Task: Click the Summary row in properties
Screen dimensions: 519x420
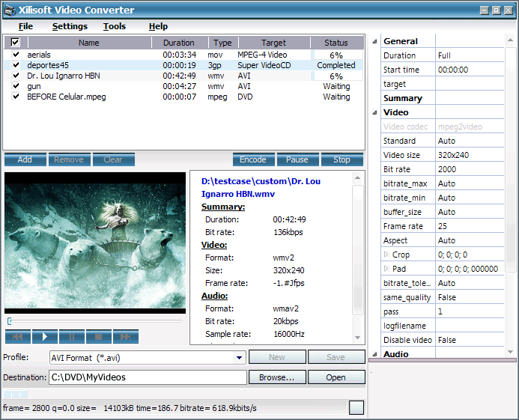Action: tap(442, 98)
